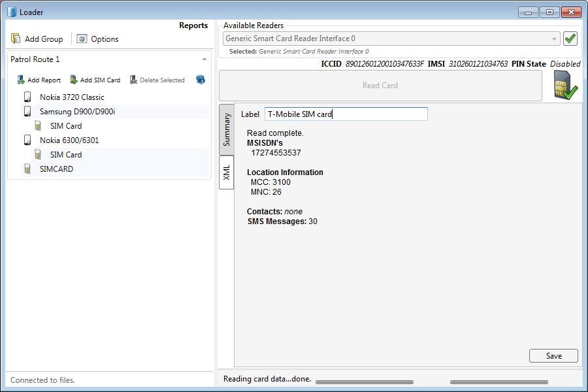The width and height of the screenshot is (588, 392).
Task: Open the Options gear icon
Action: pyautogui.click(x=82, y=39)
